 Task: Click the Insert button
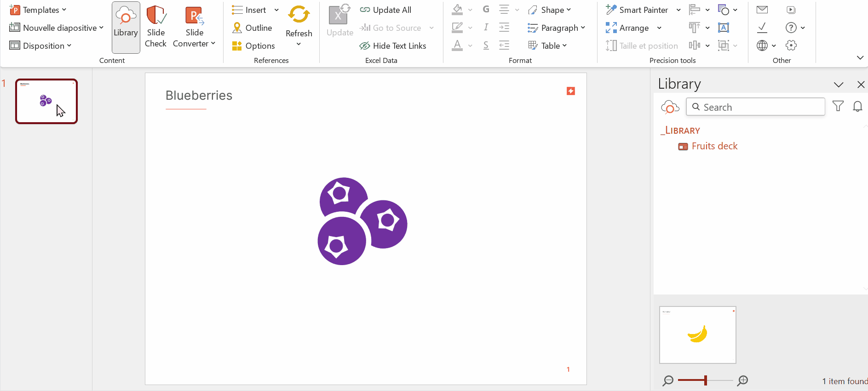[x=249, y=10]
